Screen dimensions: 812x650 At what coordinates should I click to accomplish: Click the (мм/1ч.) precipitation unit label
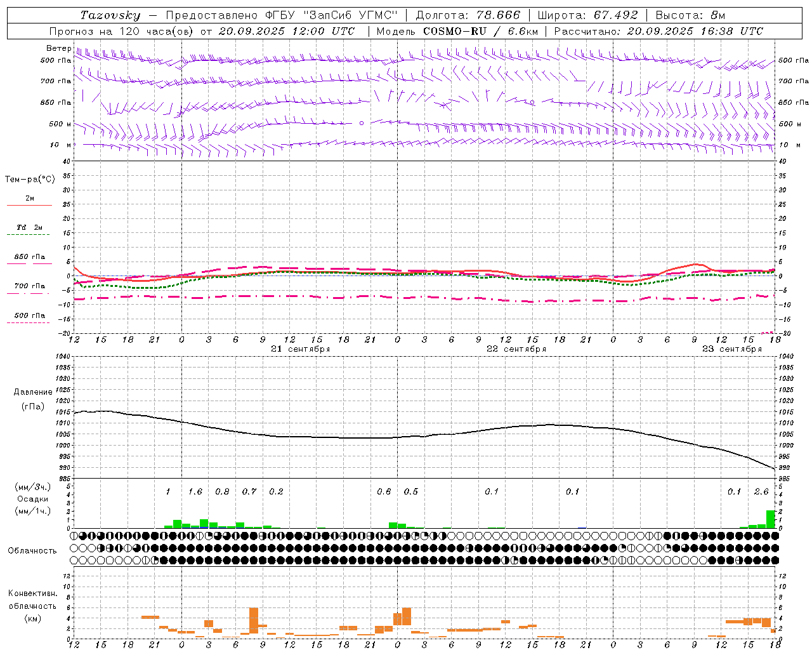(33, 511)
